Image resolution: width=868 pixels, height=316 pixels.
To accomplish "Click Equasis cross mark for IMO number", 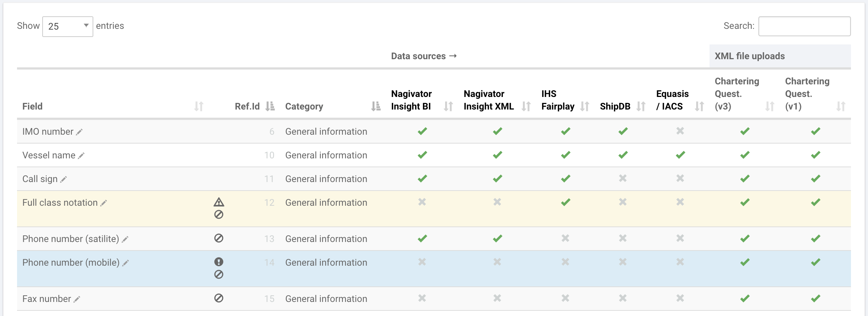I will (680, 131).
